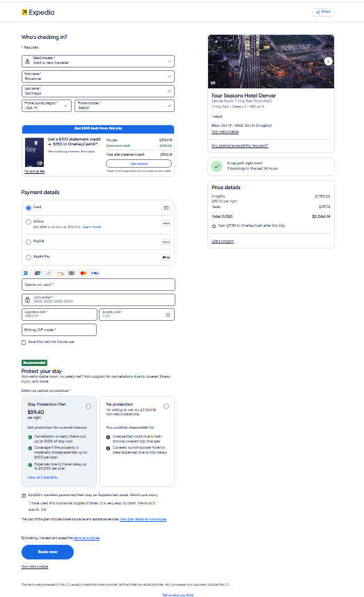Click the One Key credit card image

click(x=34, y=152)
